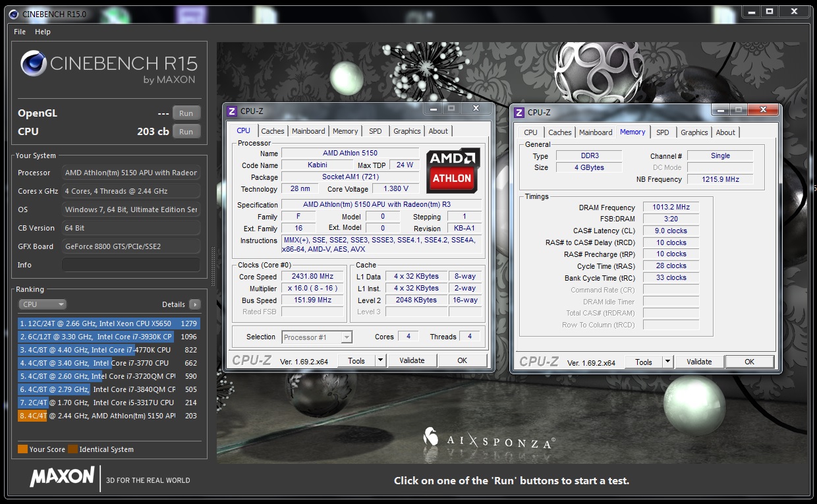Click the CPU-Z icon in CPU window title
Image resolution: width=817 pixels, height=504 pixels.
(232, 111)
